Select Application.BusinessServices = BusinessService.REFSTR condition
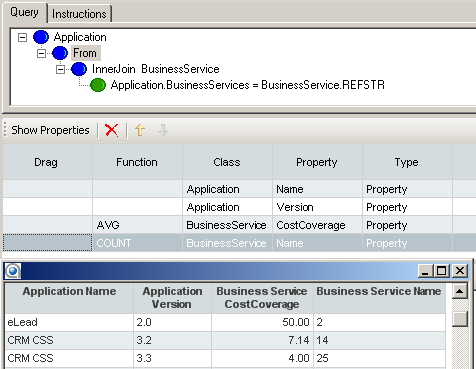 (x=248, y=85)
